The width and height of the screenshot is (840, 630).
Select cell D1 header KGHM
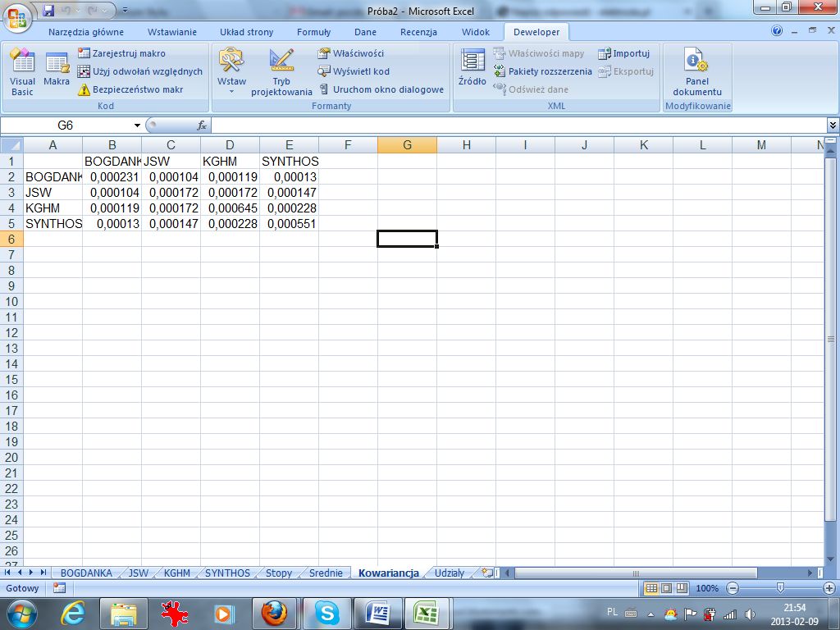click(x=230, y=162)
